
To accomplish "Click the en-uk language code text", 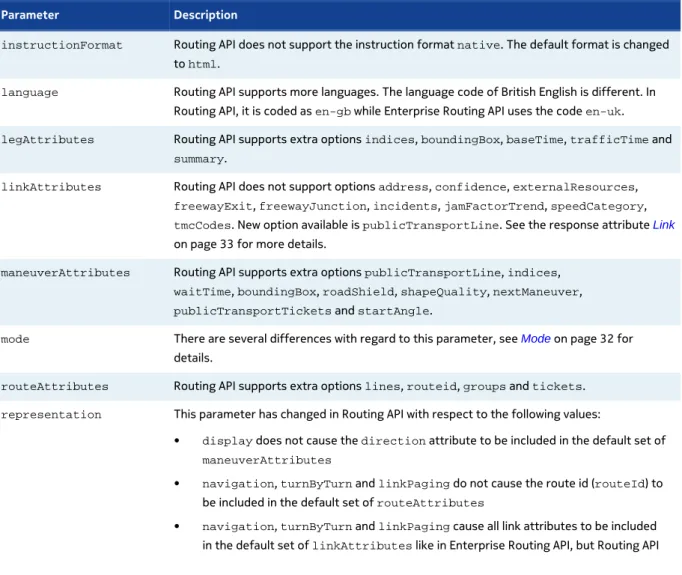I will (603, 112).
